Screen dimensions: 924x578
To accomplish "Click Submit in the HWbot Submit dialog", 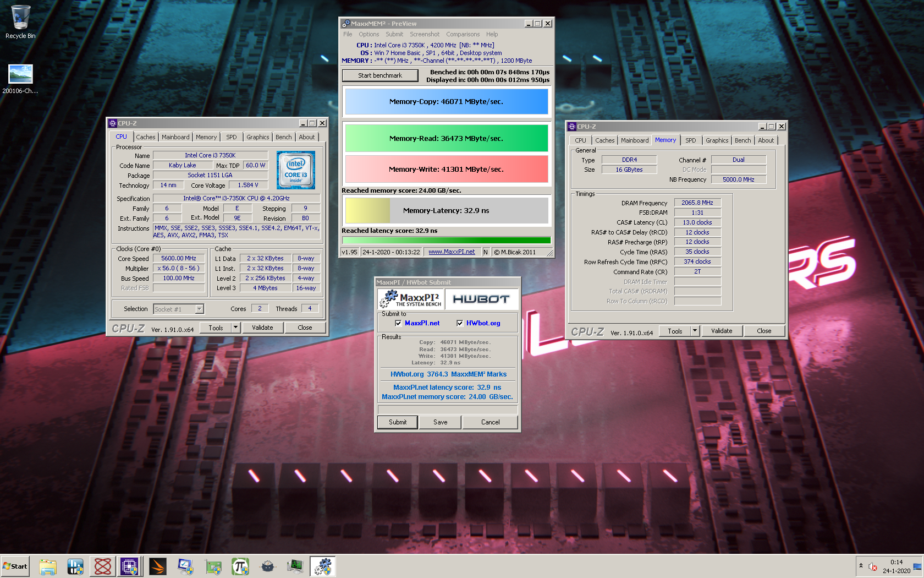I will (x=398, y=422).
